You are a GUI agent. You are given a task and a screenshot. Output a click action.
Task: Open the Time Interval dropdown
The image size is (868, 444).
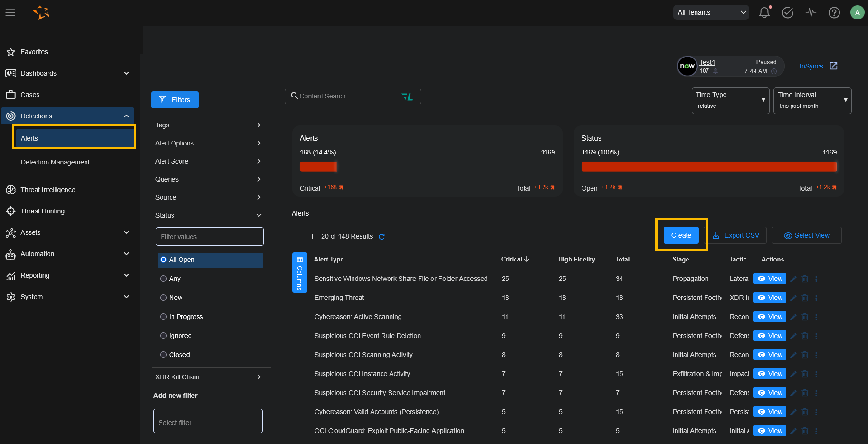(x=812, y=101)
